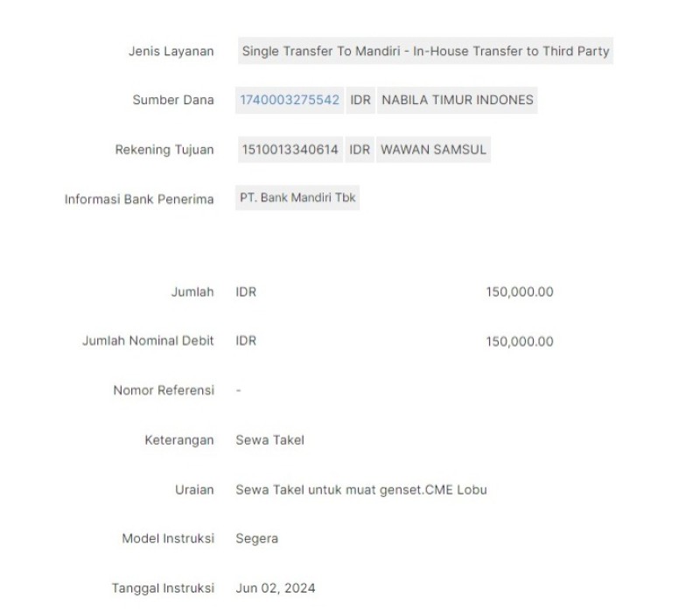Click the IDR currency tag beside Sumber Dana
This screenshot has height=610, width=700.
click(360, 100)
